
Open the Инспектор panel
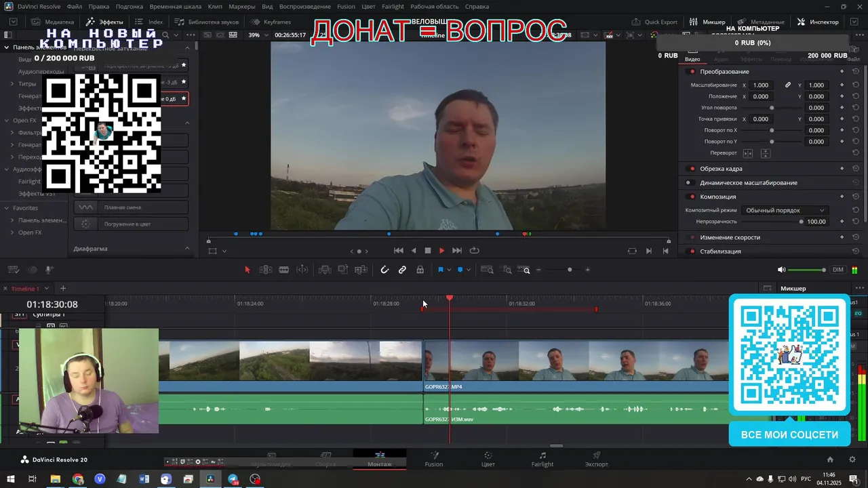(x=818, y=22)
